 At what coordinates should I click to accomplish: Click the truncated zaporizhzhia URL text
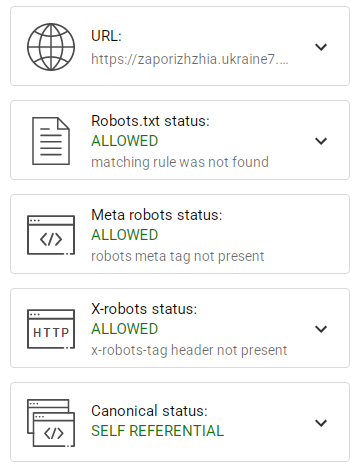click(190, 59)
